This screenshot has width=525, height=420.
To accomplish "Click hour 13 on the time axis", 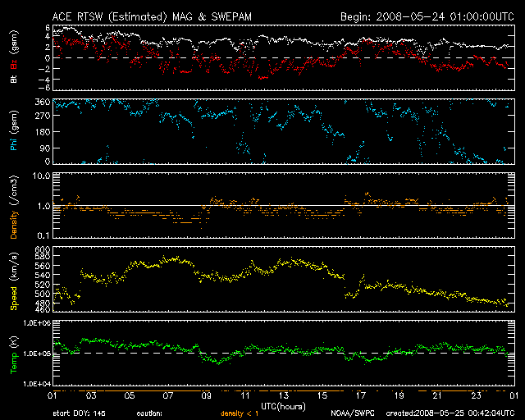I will pos(284,396).
